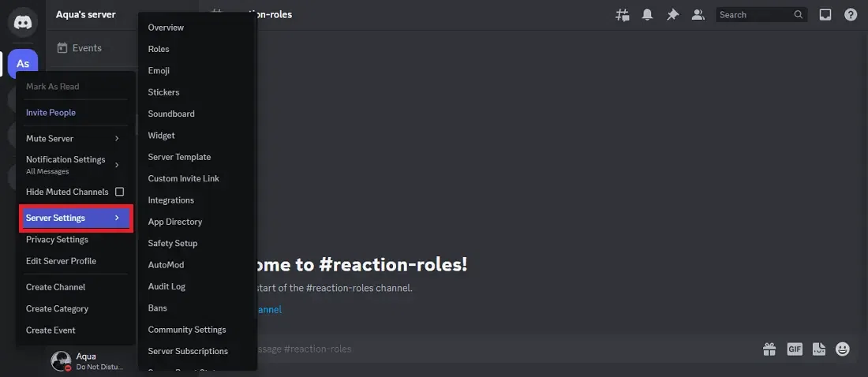
Task: Select the 'As' server icon
Action: click(23, 64)
